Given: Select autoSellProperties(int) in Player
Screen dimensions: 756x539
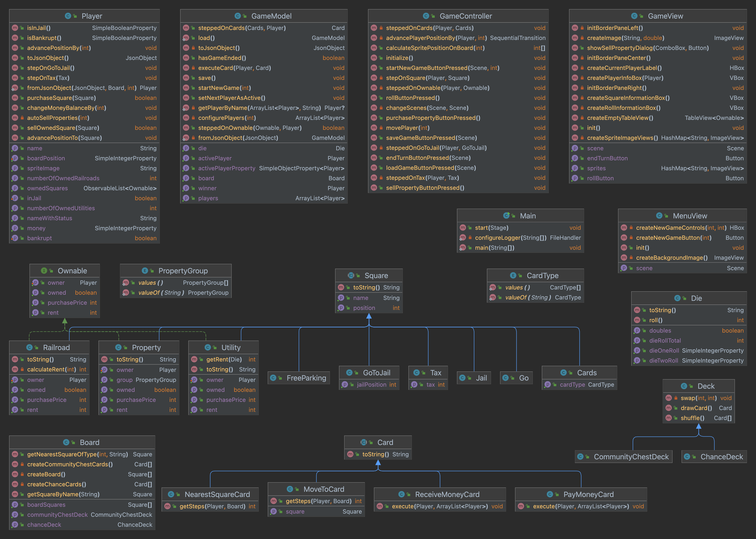Looking at the screenshot, I should pos(85,118).
